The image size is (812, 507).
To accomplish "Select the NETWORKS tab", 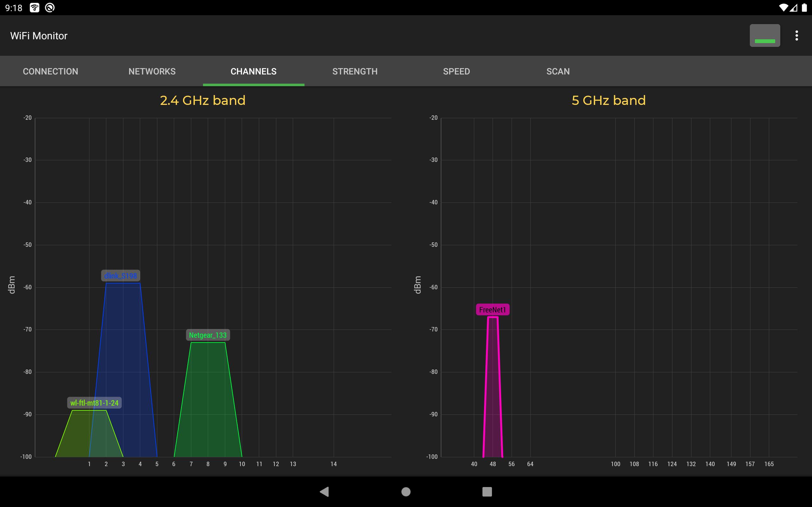I will pyautogui.click(x=152, y=71).
